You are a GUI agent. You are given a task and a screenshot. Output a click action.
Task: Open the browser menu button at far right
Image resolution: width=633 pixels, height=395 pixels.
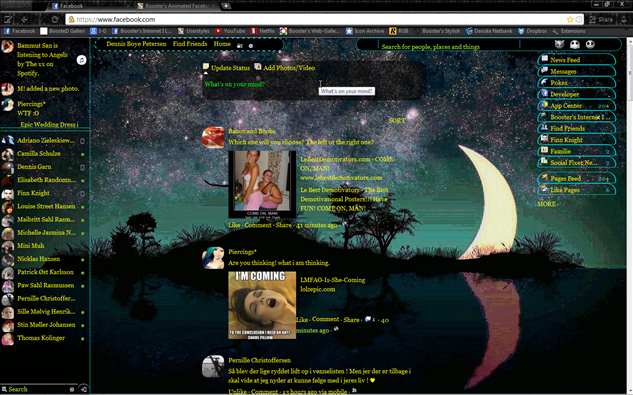624,19
